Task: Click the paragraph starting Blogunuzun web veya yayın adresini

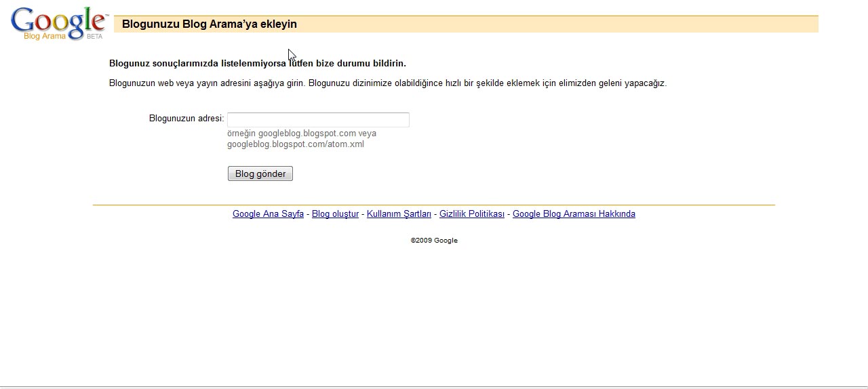Action: [388, 83]
